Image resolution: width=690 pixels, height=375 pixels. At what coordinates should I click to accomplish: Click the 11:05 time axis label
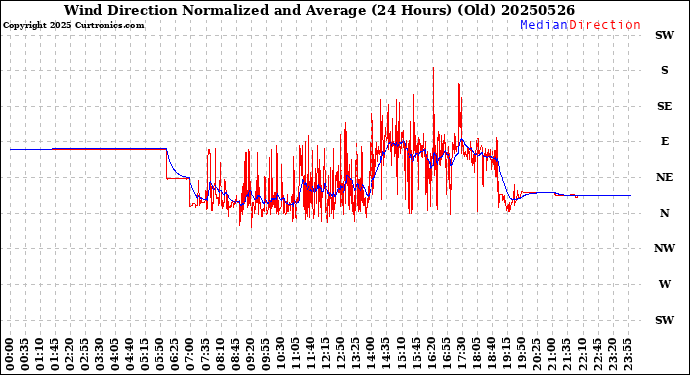pos(296,355)
